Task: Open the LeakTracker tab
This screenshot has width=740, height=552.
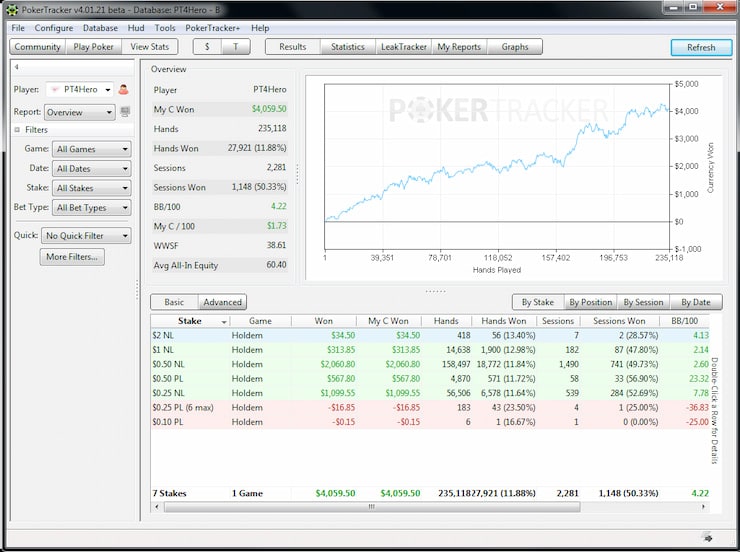Action: coord(404,47)
